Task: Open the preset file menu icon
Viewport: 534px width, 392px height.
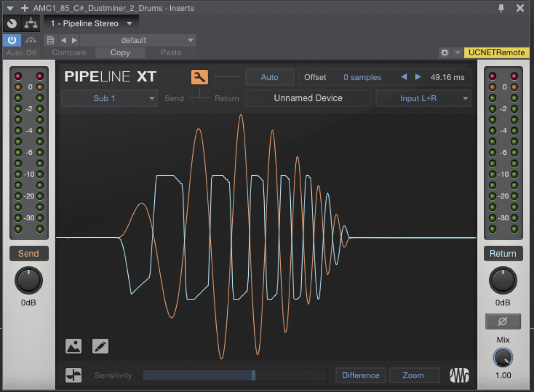Action: (50, 40)
